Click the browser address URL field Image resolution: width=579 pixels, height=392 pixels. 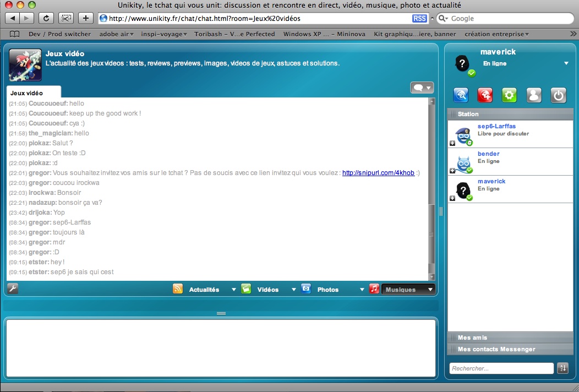[255, 19]
